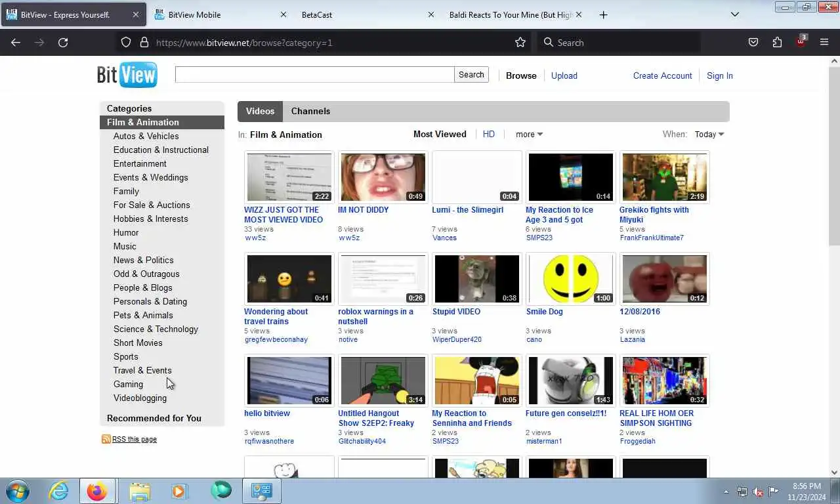This screenshot has width=840, height=504.
Task: Click the RSS feed icon
Action: (x=106, y=439)
